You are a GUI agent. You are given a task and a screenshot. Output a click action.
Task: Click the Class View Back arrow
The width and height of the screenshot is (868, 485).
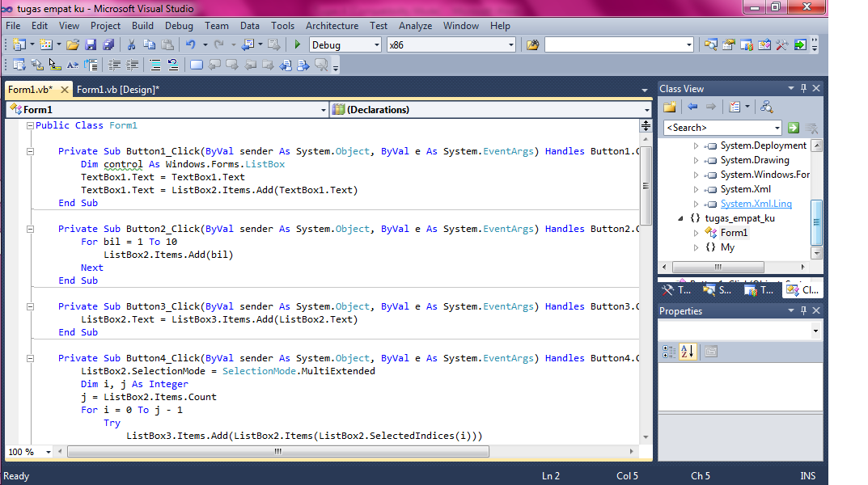point(692,108)
